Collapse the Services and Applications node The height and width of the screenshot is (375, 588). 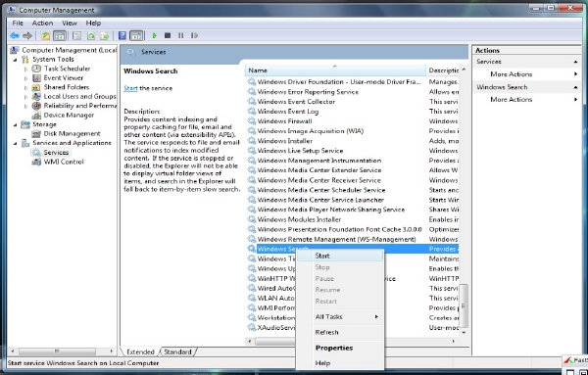click(x=16, y=143)
